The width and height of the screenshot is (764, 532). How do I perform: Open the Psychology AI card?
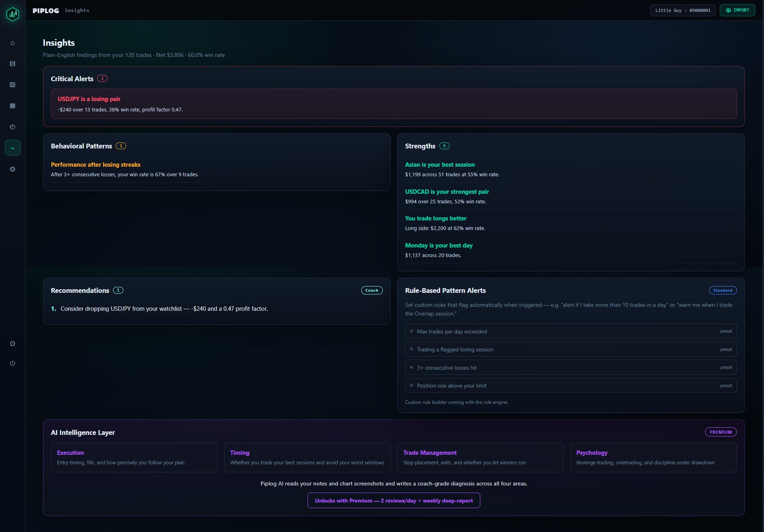653,458
